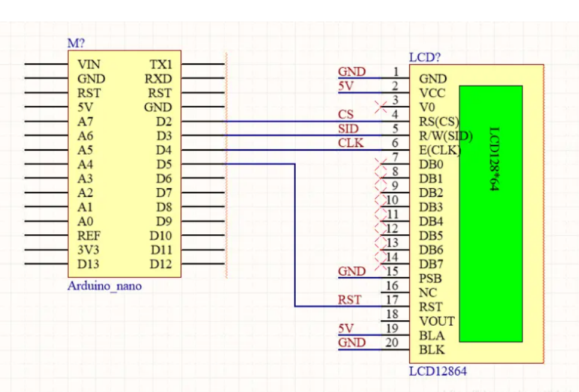
Task: Select the M? designator of the Arduino
Action: click(76, 43)
